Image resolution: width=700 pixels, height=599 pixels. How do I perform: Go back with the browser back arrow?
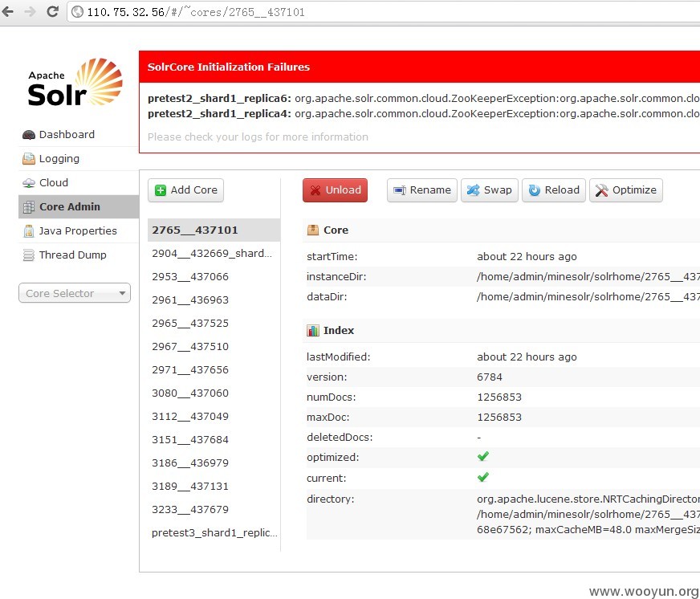[8, 11]
